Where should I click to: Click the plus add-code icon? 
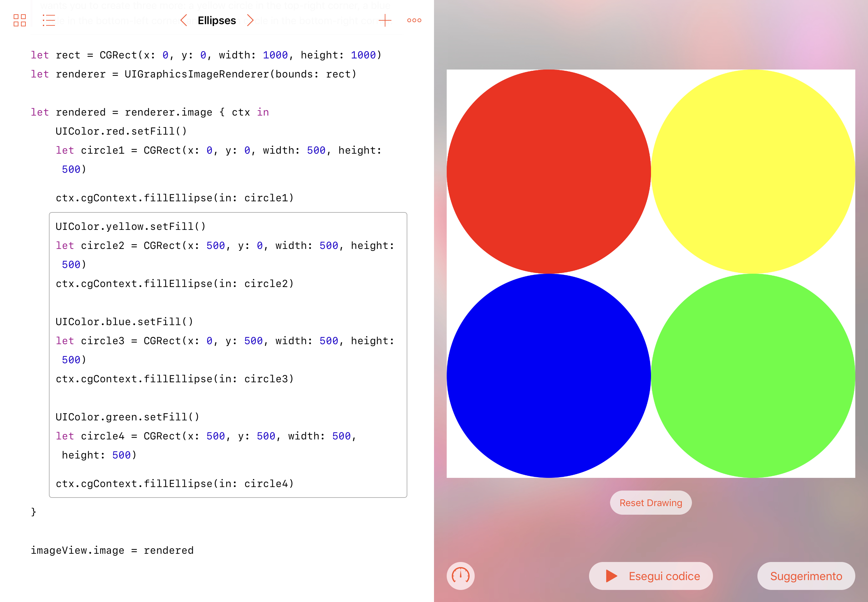(384, 20)
